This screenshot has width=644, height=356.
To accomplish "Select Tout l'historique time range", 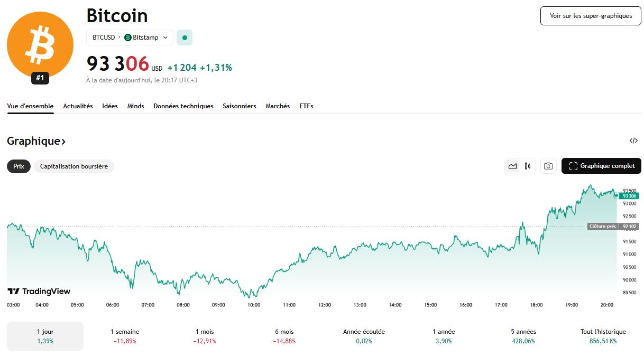I will (603, 336).
